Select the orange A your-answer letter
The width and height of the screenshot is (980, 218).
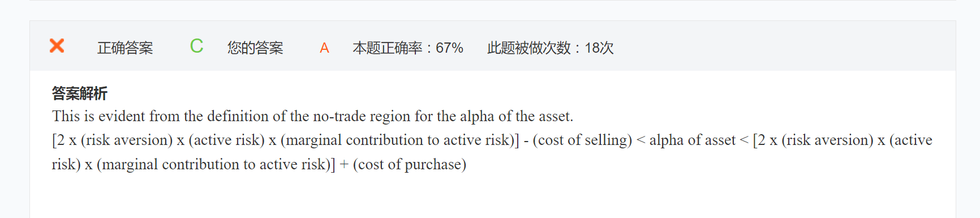pyautogui.click(x=324, y=48)
